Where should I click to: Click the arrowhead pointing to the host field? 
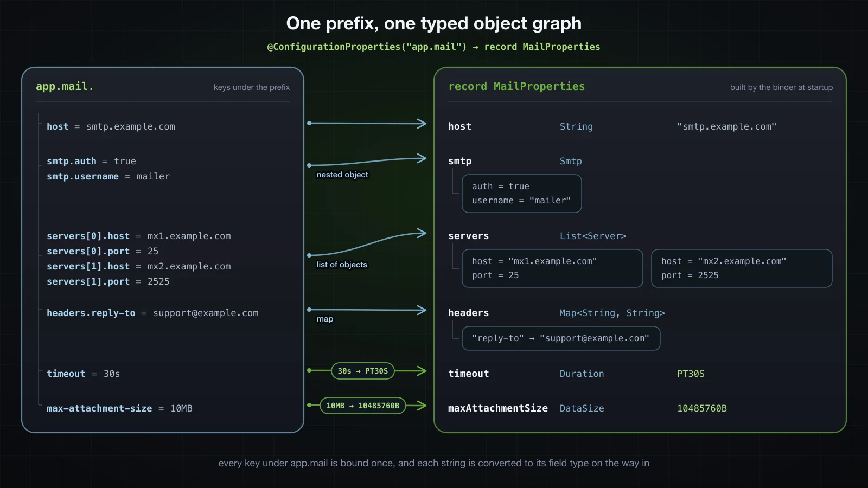point(422,124)
